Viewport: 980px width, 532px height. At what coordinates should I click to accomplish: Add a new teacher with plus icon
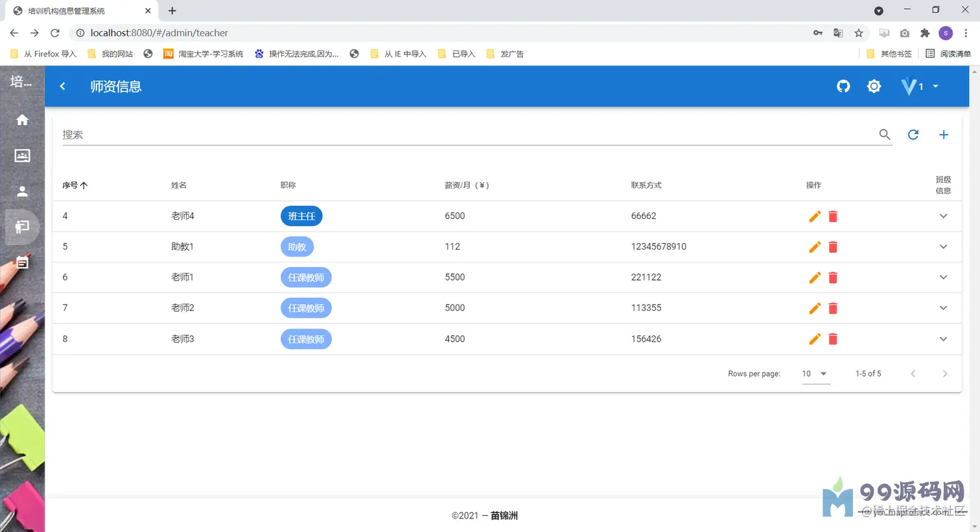pos(944,135)
